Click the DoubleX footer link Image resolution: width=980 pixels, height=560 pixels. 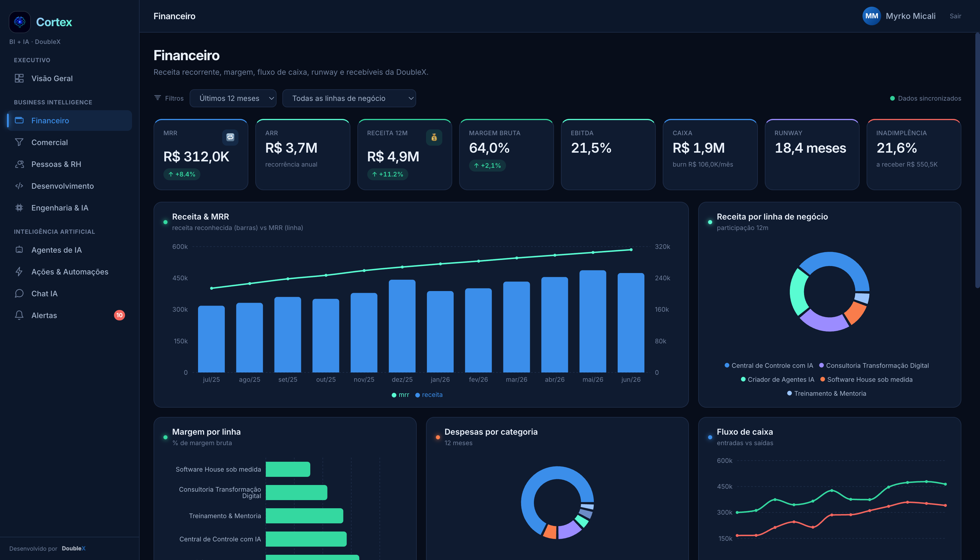[74, 548]
